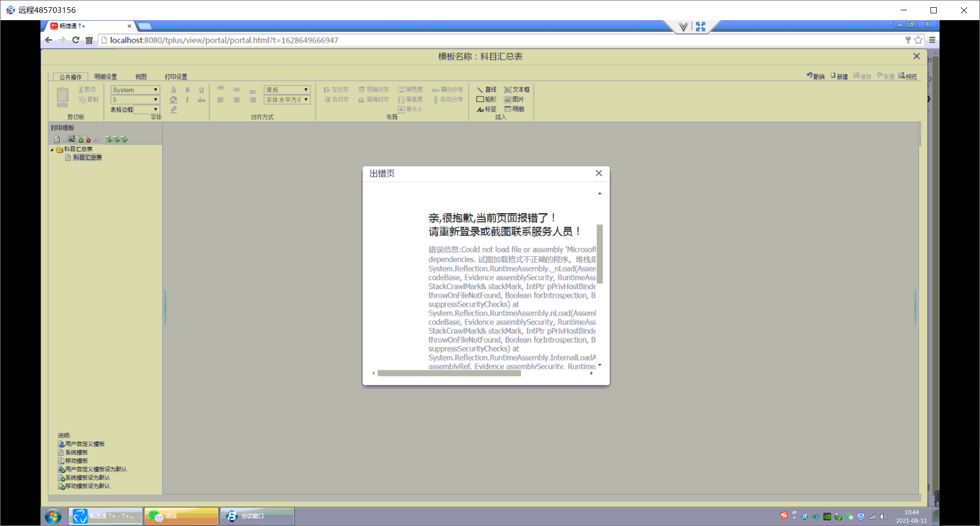Click new template icon in 打印模板 panel

[x=57, y=139]
